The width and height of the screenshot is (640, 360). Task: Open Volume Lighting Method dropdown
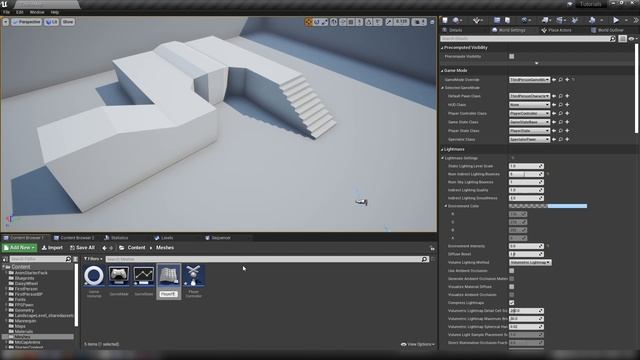click(530, 262)
